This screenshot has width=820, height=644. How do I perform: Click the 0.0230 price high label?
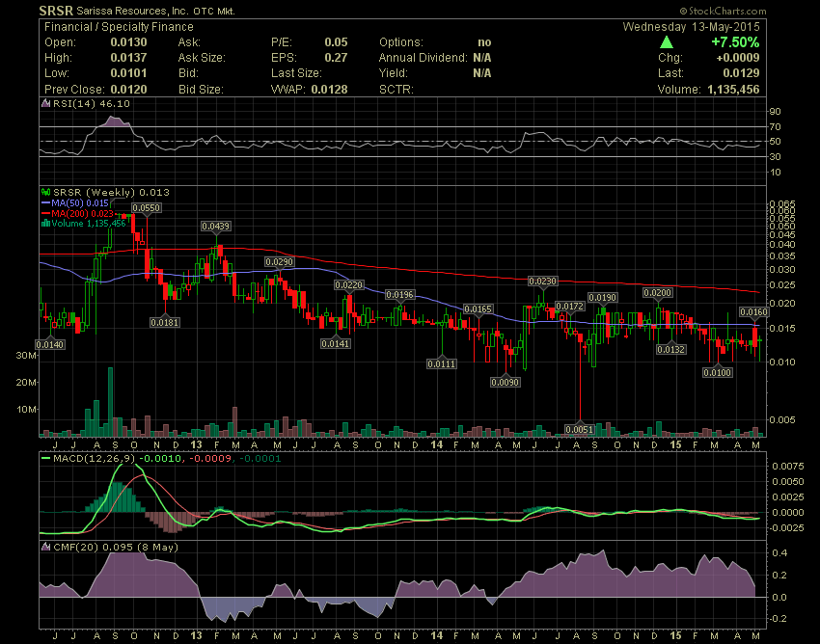(x=542, y=282)
